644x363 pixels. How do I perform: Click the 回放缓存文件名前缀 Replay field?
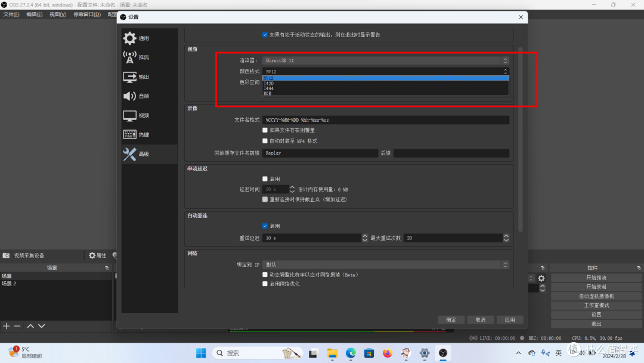click(320, 153)
